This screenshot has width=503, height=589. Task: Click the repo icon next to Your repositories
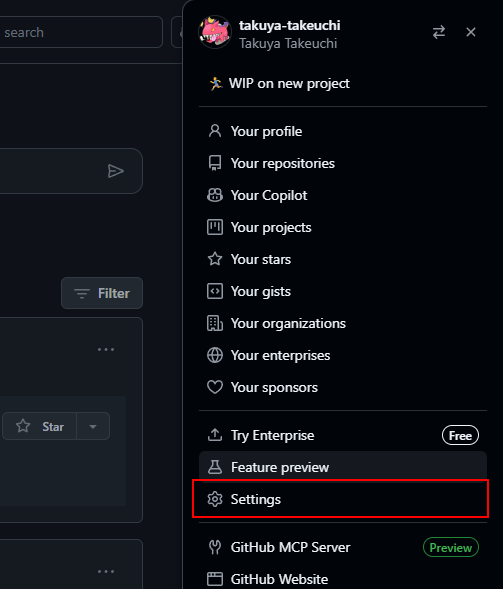click(215, 163)
